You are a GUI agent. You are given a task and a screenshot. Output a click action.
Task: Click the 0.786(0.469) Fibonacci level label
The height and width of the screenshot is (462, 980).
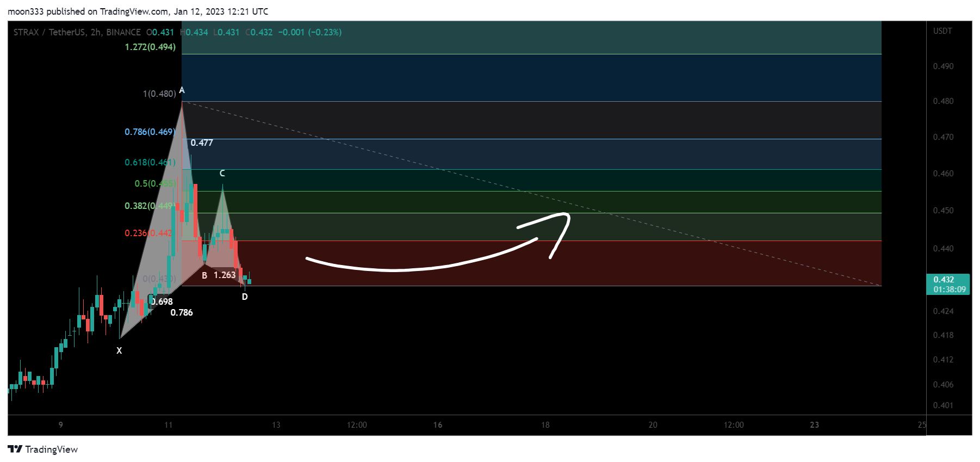pyautogui.click(x=150, y=132)
